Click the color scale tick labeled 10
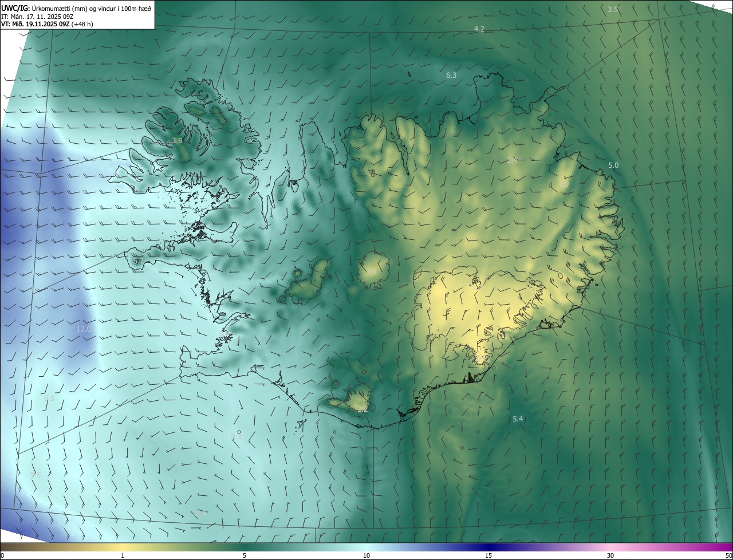The height and width of the screenshot is (560, 733). tap(366, 556)
